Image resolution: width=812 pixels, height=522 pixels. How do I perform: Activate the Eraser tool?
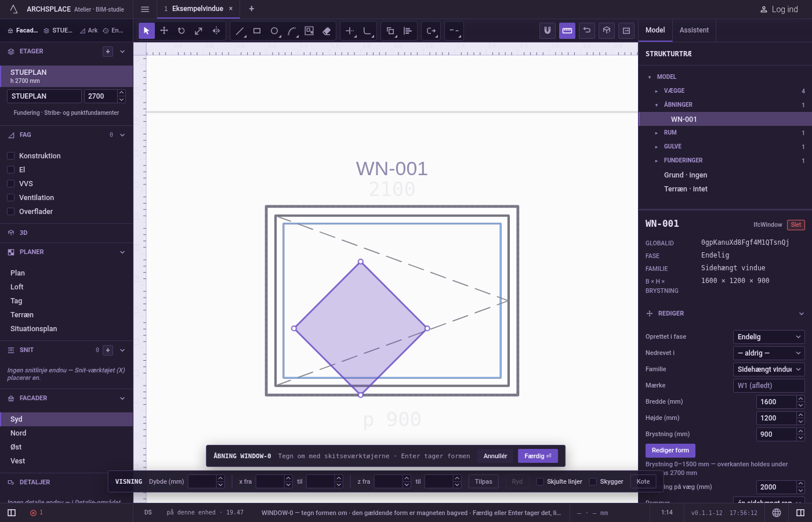pyautogui.click(x=327, y=31)
